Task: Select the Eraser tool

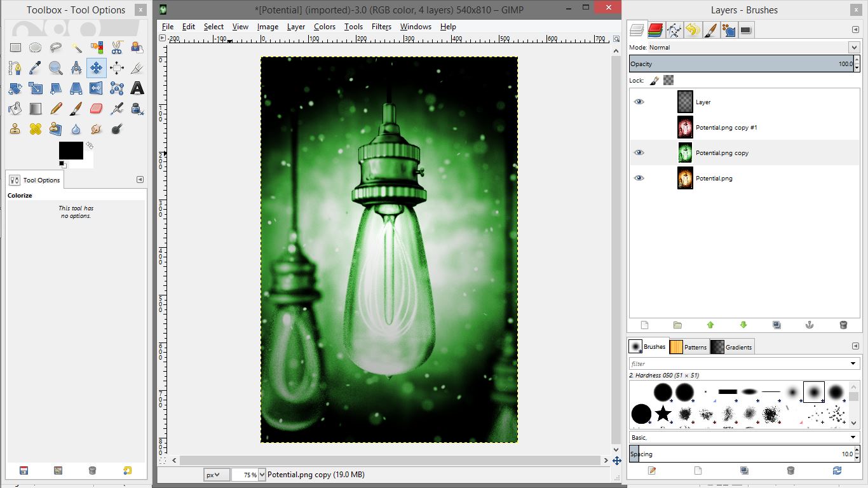Action: (x=97, y=108)
